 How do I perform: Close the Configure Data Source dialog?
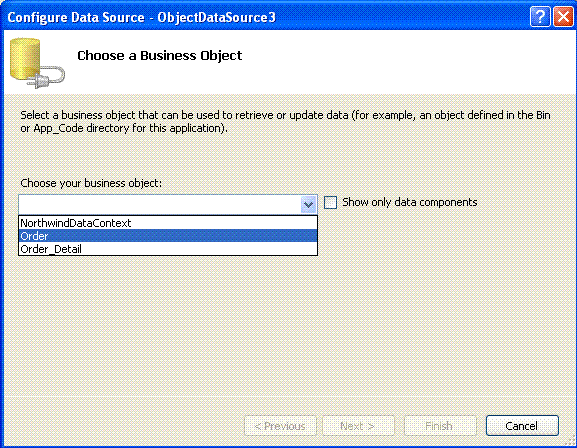point(564,17)
